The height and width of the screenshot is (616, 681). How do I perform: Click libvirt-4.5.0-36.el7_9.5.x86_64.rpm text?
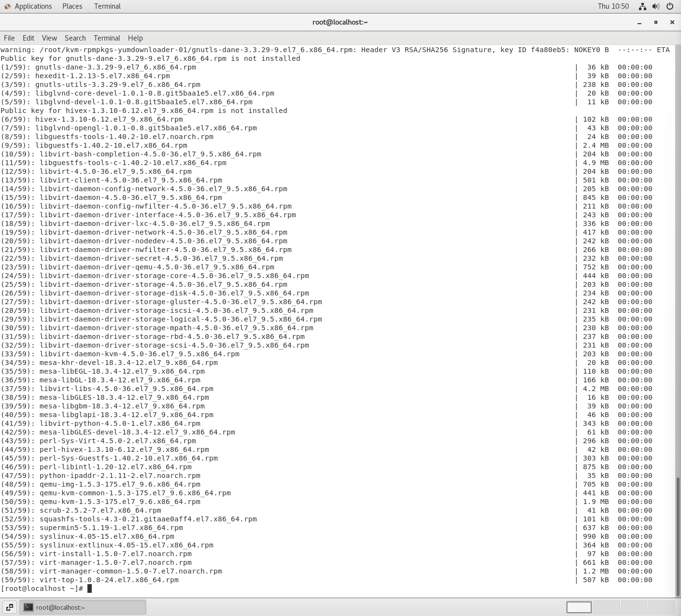pos(115,171)
